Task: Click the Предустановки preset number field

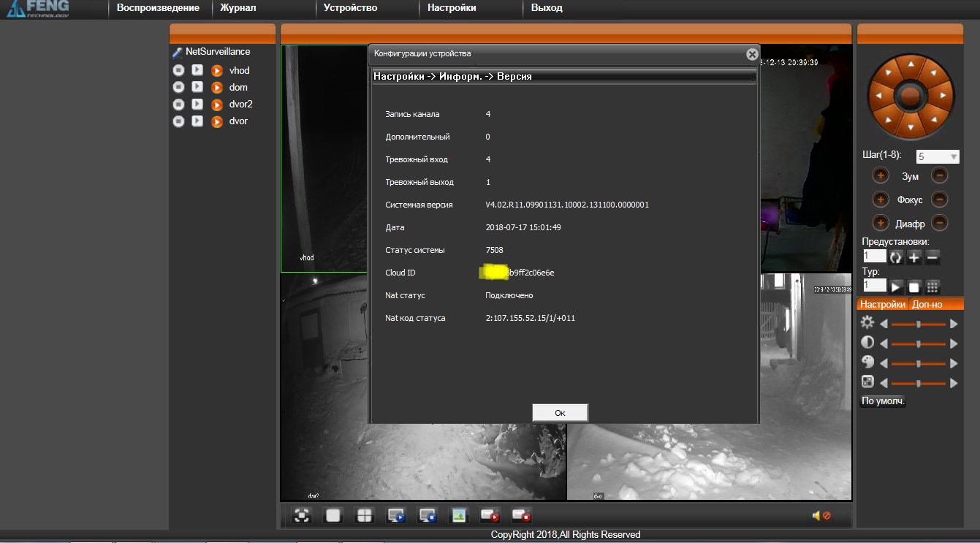Action: click(x=874, y=257)
